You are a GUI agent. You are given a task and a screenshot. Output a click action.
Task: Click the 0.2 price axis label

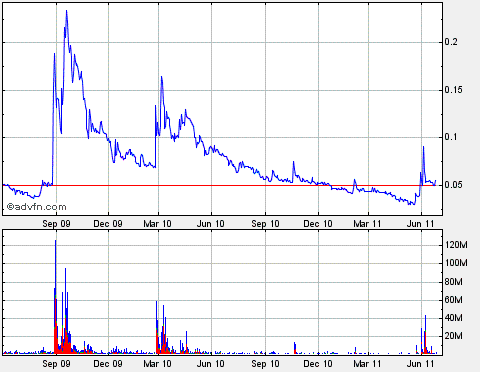pyautogui.click(x=451, y=42)
